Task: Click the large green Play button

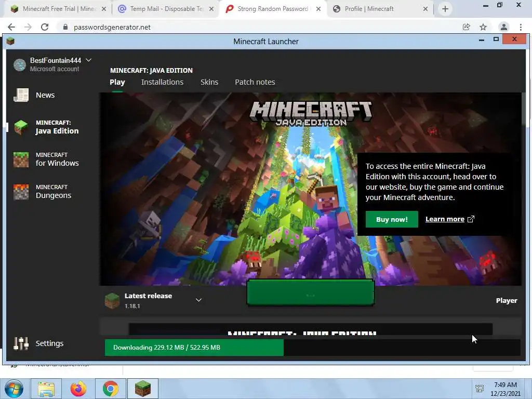Action: coord(311,292)
